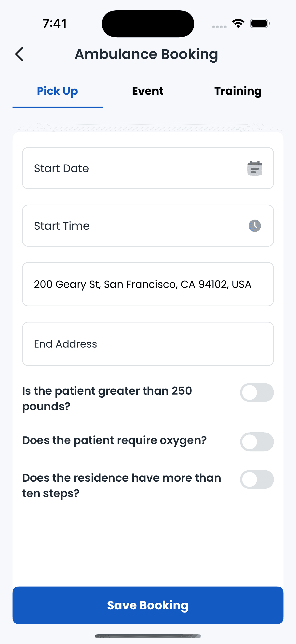
Task: Tap the Wi-Fi status icon
Action: click(x=238, y=24)
